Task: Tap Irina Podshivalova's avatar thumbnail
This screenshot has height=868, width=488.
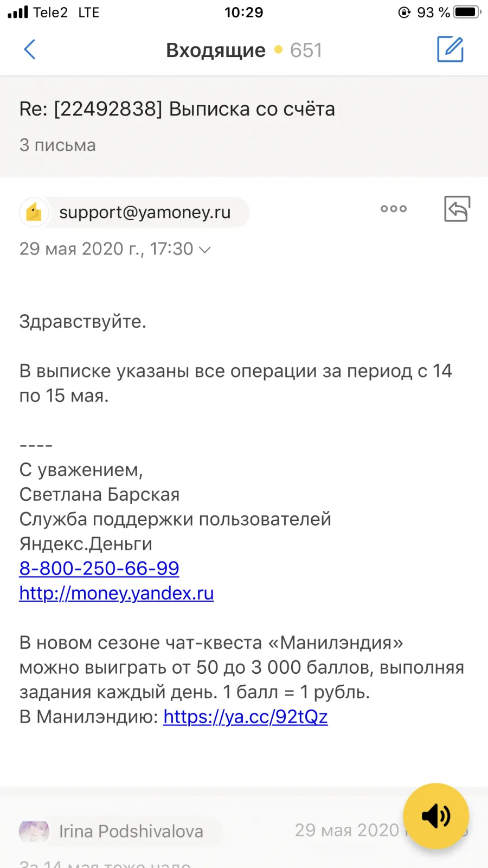Action: click(34, 831)
